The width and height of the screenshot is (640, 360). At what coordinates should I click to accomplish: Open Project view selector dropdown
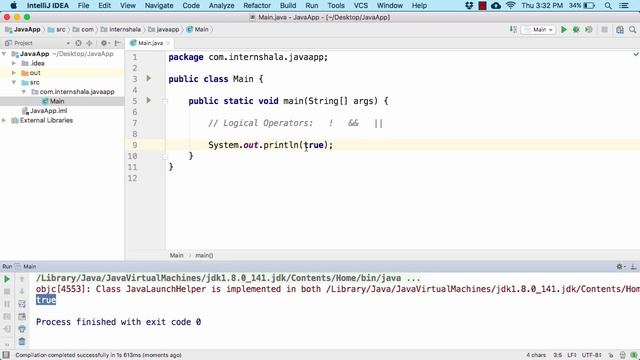click(x=68, y=43)
